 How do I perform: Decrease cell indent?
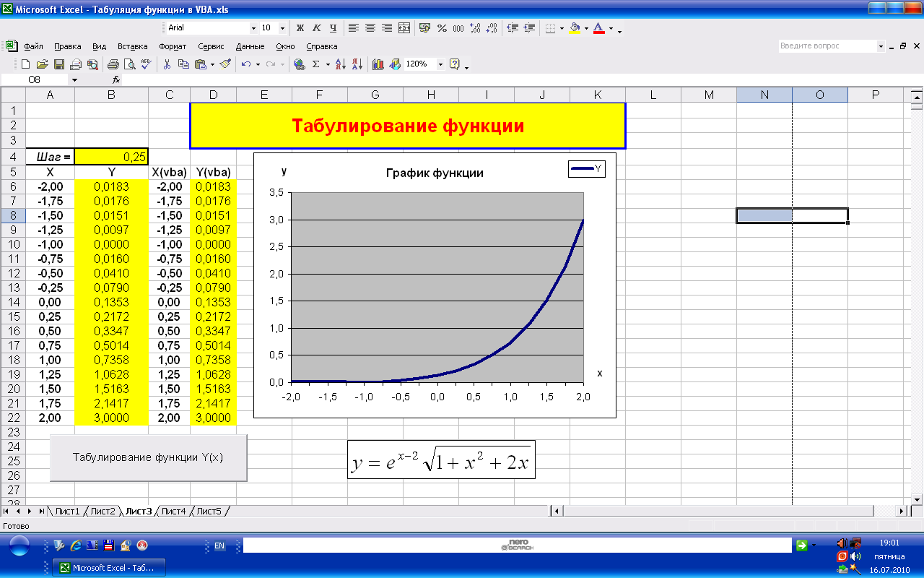coord(513,28)
